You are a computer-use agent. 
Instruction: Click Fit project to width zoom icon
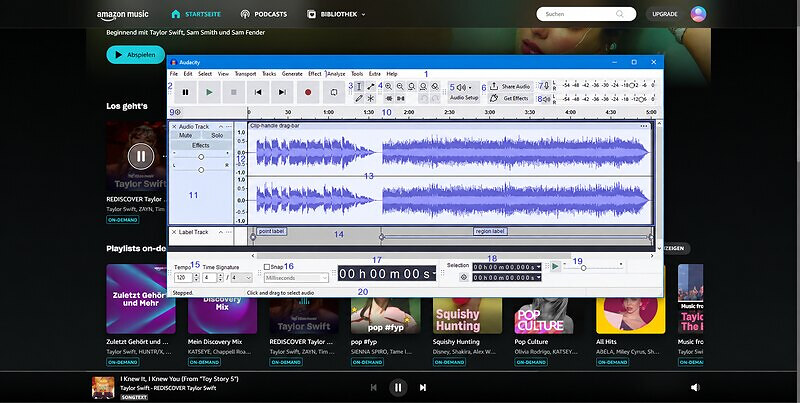pyautogui.click(x=423, y=87)
